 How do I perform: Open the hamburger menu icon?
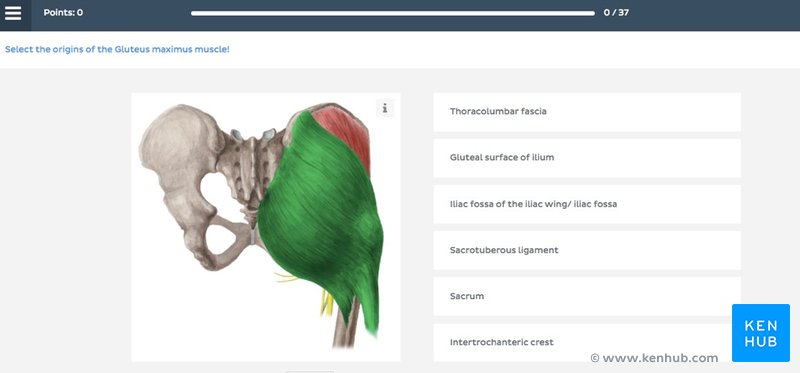tap(13, 13)
